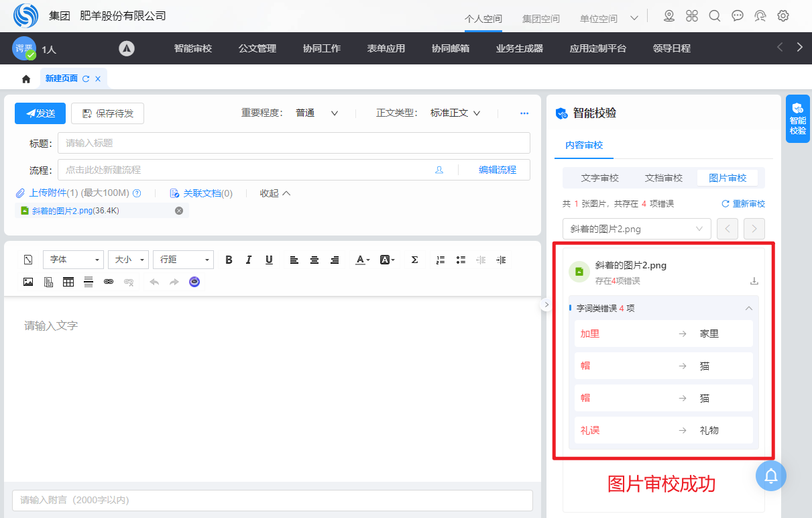Collapse the 字词类错误 section
812x518 pixels.
click(x=749, y=309)
